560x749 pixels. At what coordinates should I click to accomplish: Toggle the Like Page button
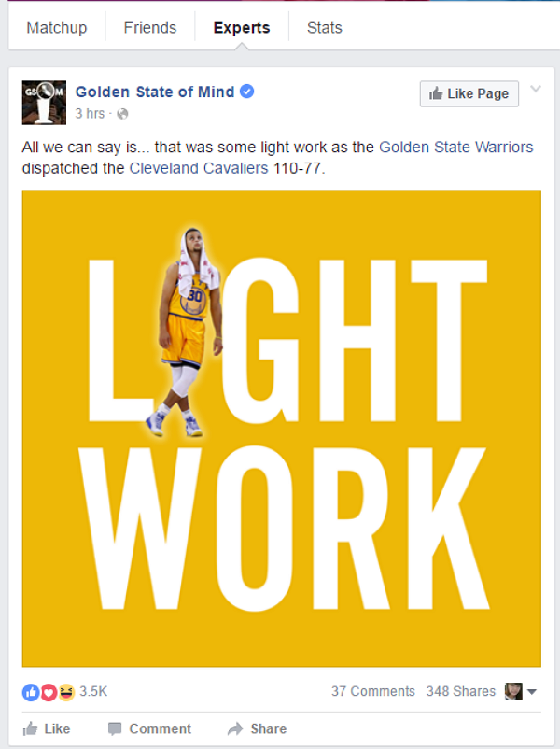pyautogui.click(x=469, y=93)
